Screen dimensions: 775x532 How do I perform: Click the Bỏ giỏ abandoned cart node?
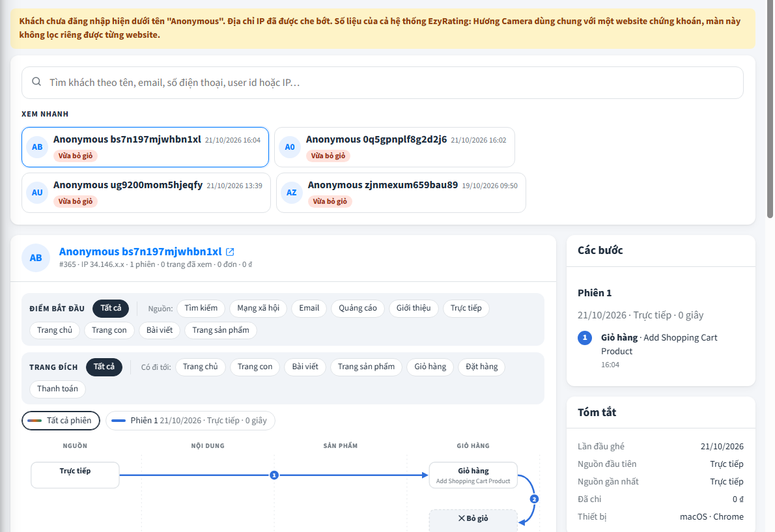[x=473, y=520]
